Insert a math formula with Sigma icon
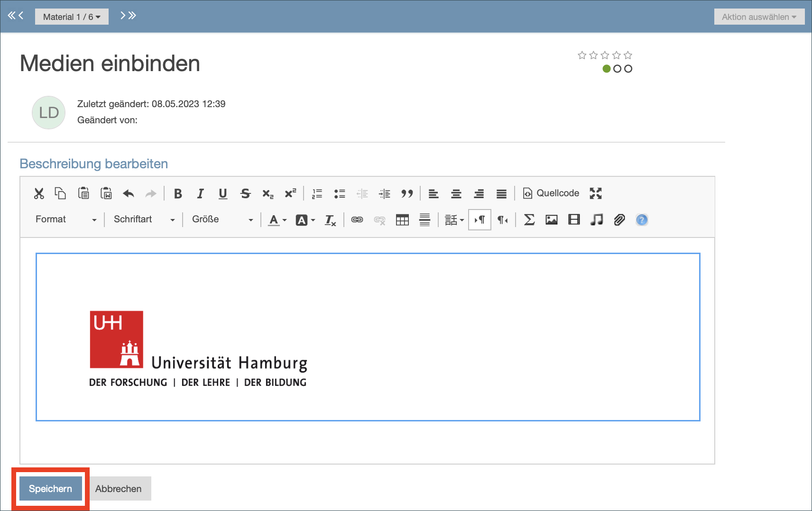812x511 pixels. coord(529,220)
